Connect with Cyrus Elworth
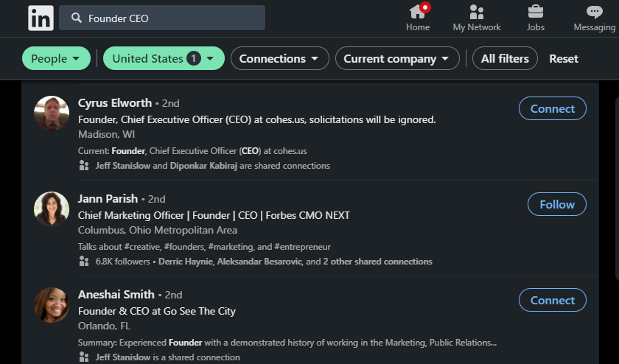 point(552,108)
